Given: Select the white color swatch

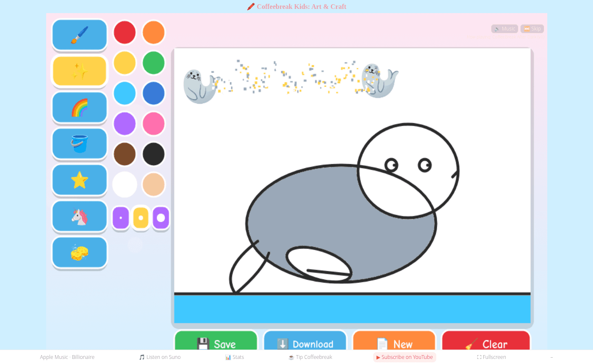Looking at the screenshot, I should (x=125, y=185).
